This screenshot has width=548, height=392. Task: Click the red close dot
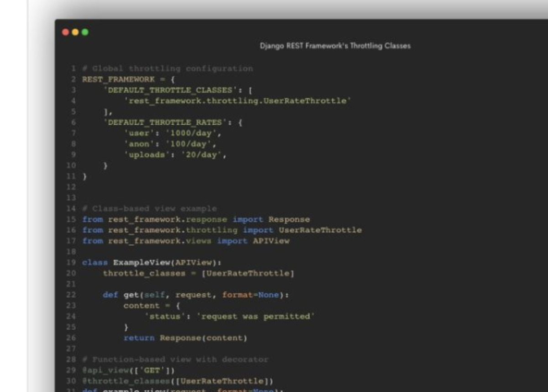pos(65,32)
